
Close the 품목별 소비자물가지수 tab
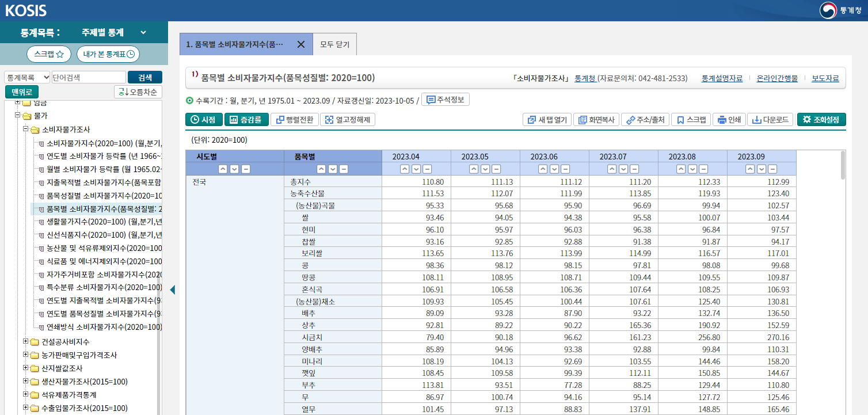[300, 44]
